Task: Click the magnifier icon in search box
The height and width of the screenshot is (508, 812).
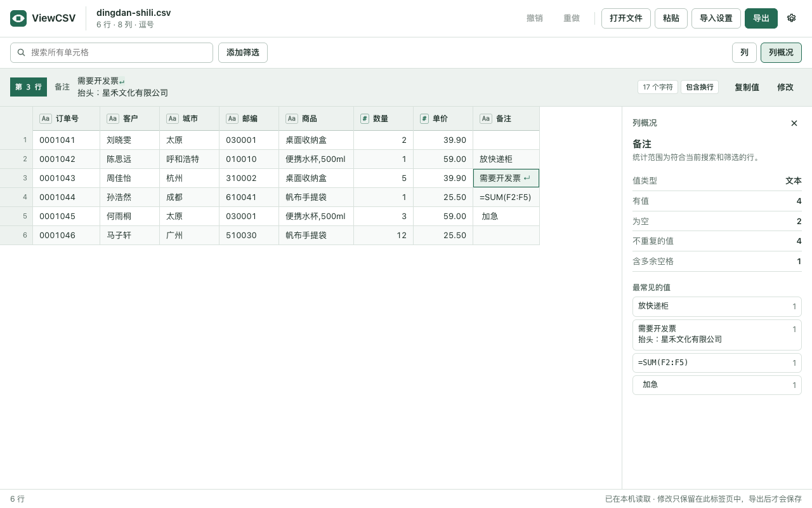Action: [x=22, y=53]
